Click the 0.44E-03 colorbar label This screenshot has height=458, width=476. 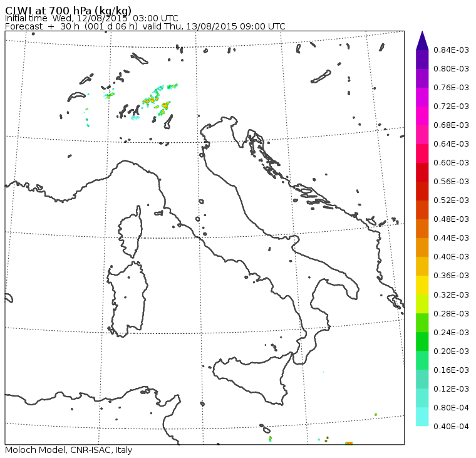click(x=451, y=238)
